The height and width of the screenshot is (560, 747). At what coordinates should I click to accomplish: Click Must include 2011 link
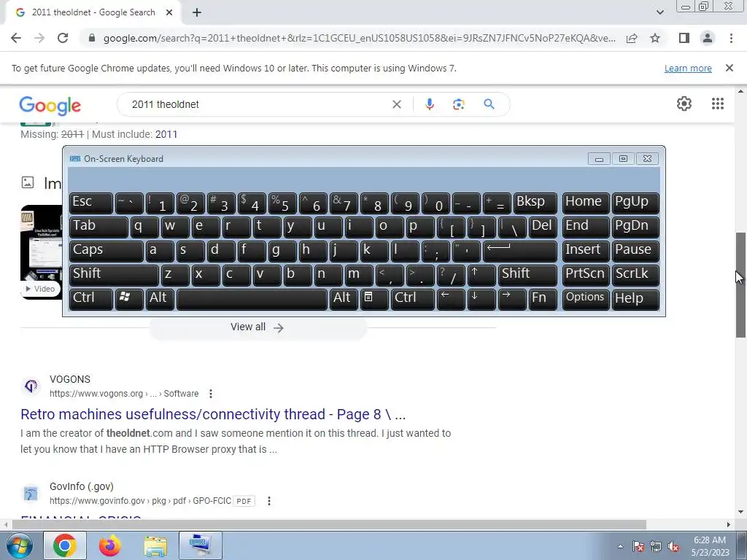pos(166,134)
